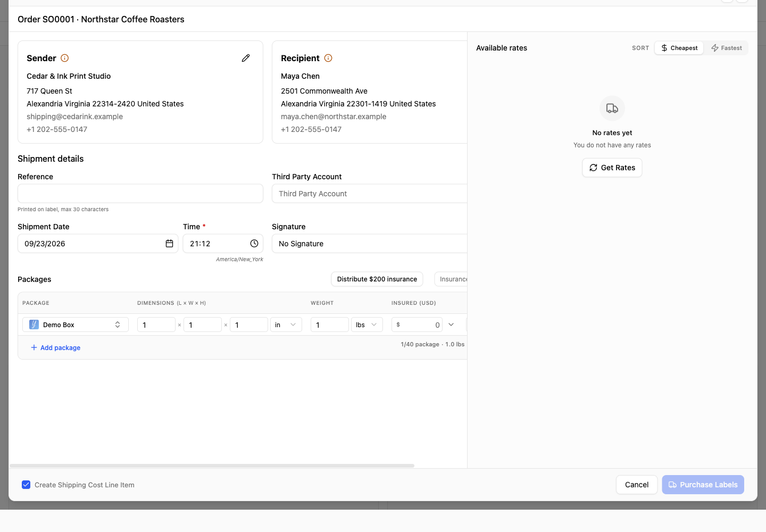
Task: Open the Demo Box package dropdown
Action: click(76, 325)
